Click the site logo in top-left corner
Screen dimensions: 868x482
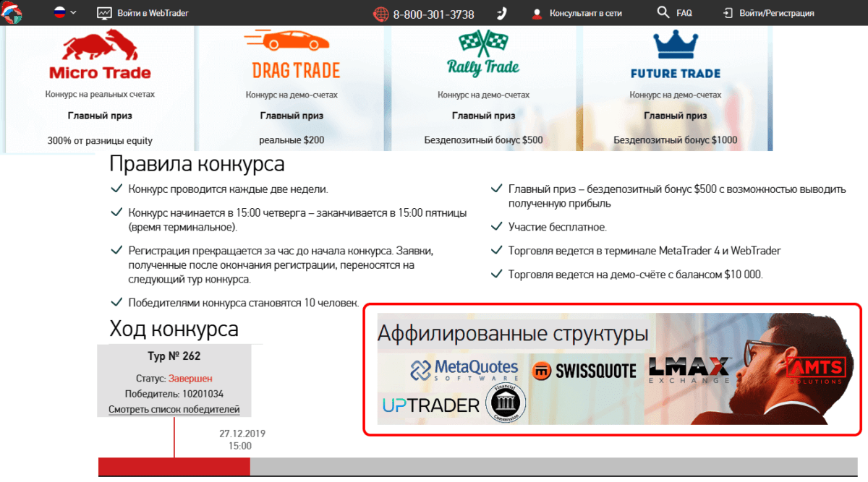click(x=12, y=12)
